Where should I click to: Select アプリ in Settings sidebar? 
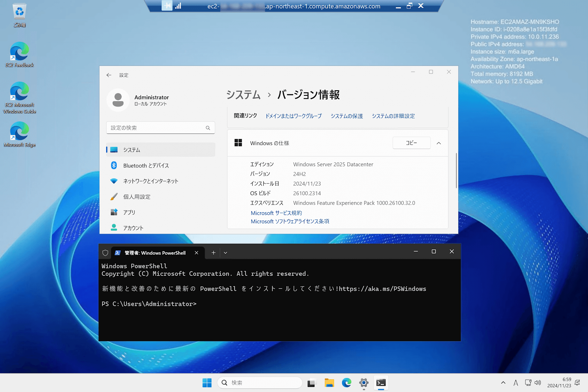tap(161, 212)
